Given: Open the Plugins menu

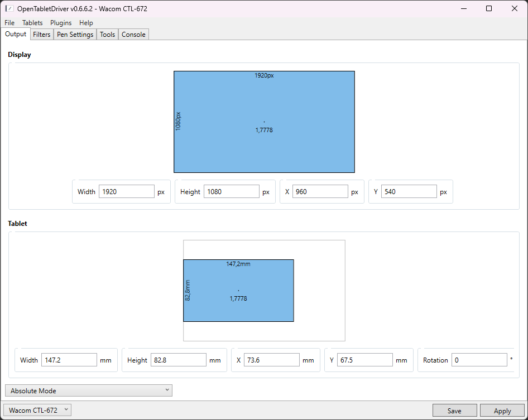Looking at the screenshot, I should coord(61,23).
